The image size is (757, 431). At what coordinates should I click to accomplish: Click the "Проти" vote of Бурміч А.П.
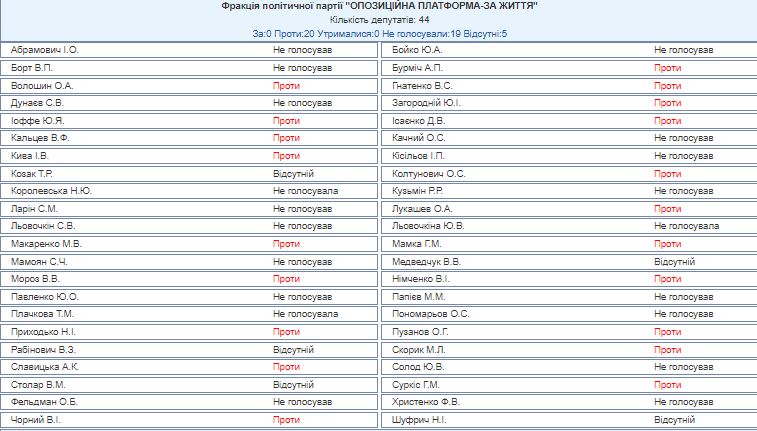tap(667, 68)
